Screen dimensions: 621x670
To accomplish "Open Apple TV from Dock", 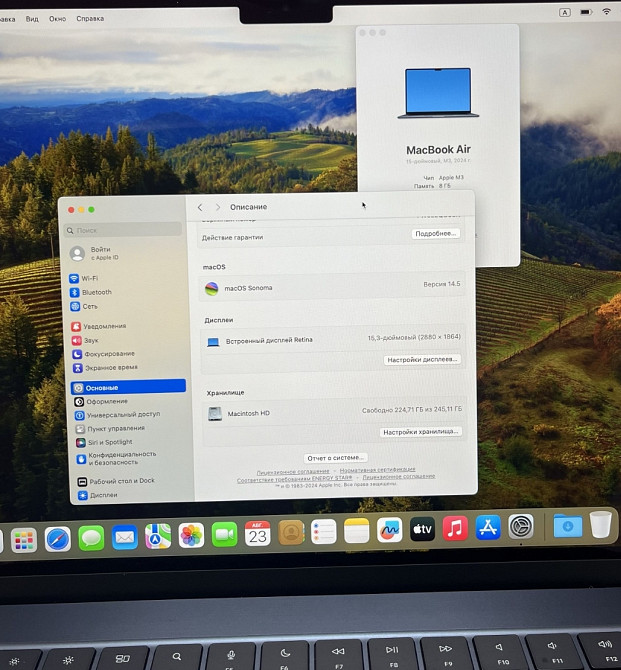I will 422,529.
